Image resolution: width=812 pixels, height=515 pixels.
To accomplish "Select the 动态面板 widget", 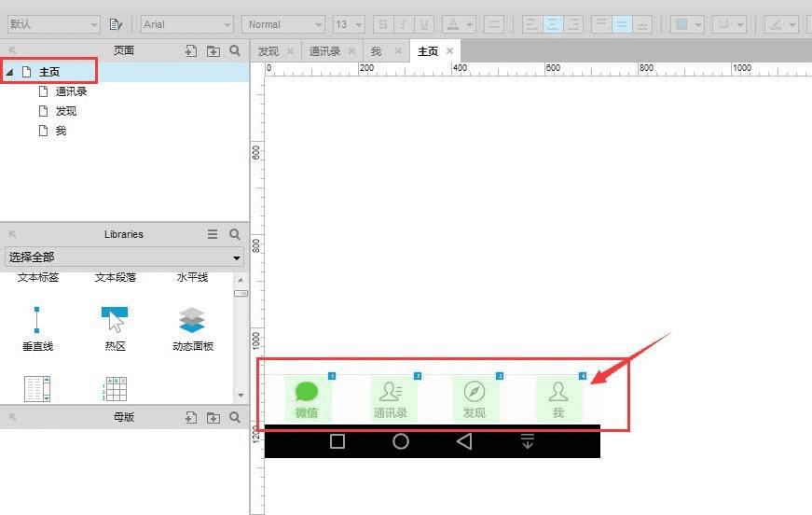I will tap(193, 329).
